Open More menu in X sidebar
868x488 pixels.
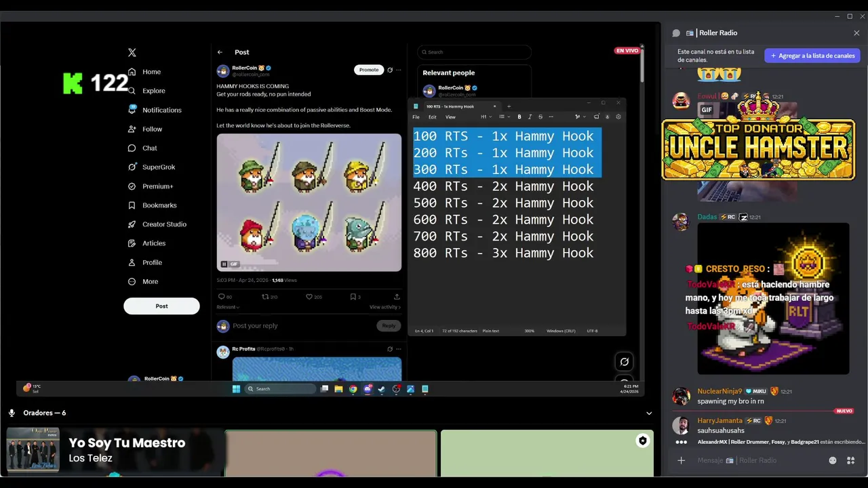pos(143,281)
